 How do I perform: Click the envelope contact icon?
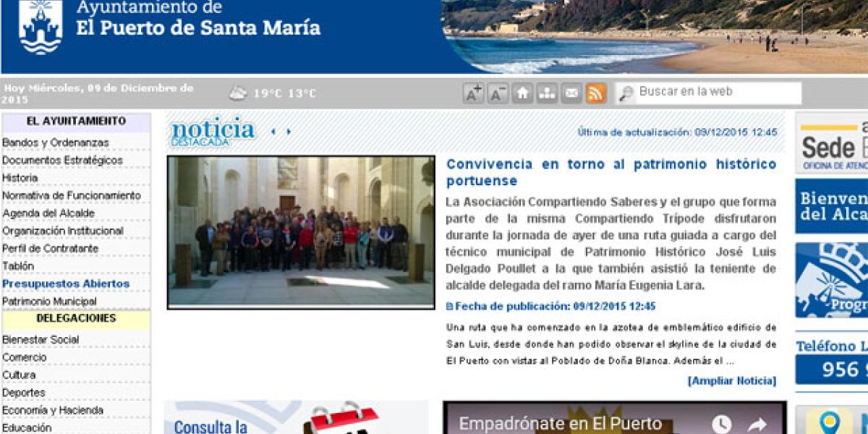[x=571, y=93]
